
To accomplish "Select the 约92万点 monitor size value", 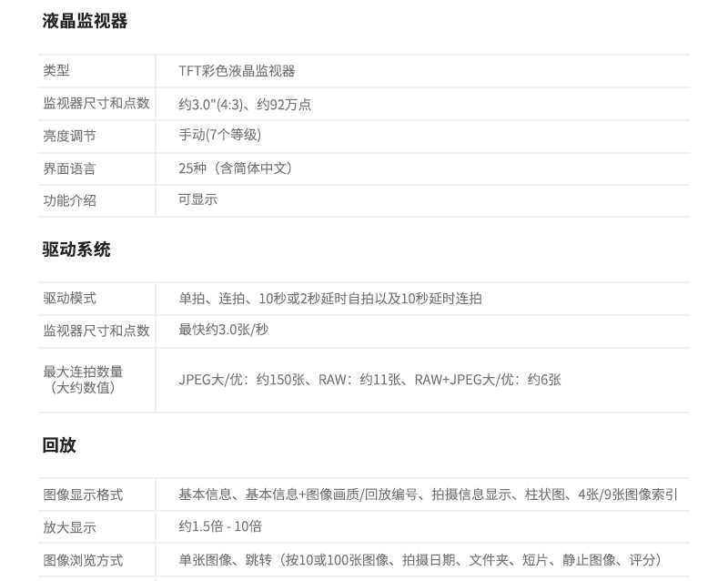I will (245, 104).
